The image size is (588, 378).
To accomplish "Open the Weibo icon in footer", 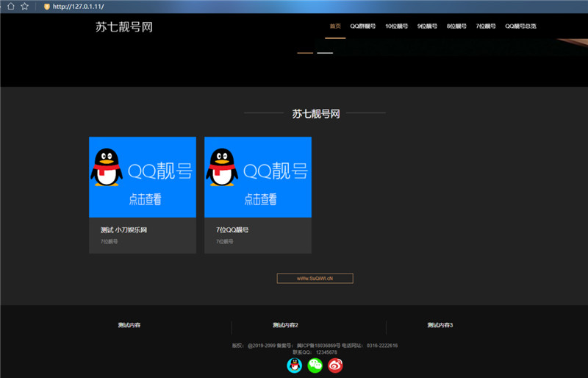I will click(335, 365).
